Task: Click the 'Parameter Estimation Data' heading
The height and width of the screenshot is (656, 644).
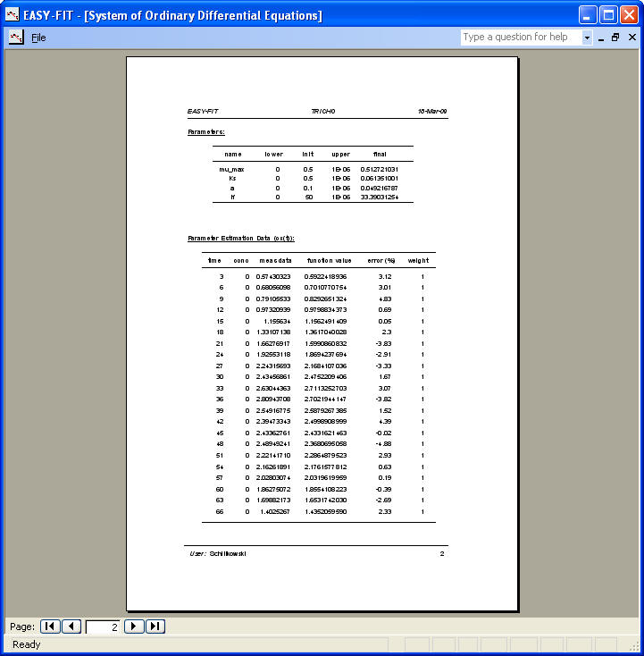Action: click(x=240, y=239)
